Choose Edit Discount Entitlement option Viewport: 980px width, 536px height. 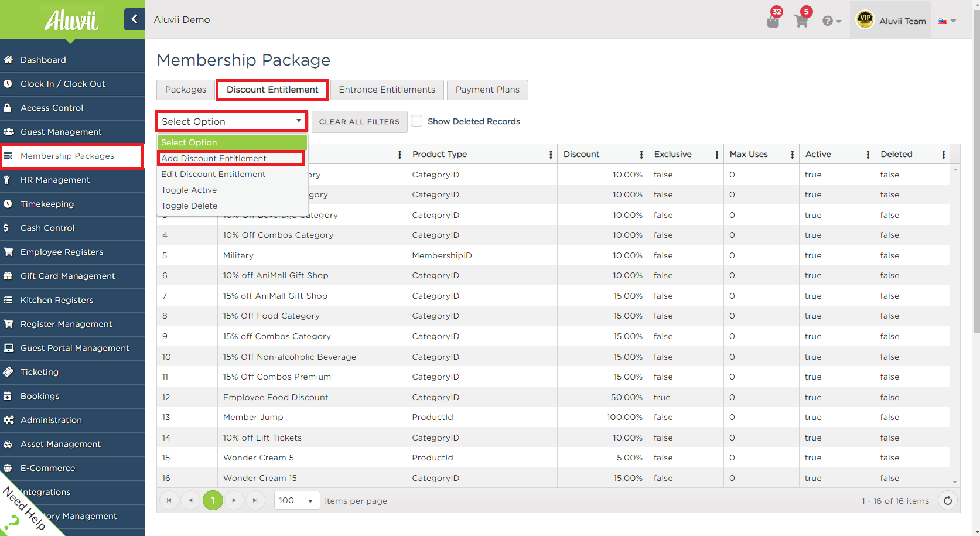(x=231, y=174)
